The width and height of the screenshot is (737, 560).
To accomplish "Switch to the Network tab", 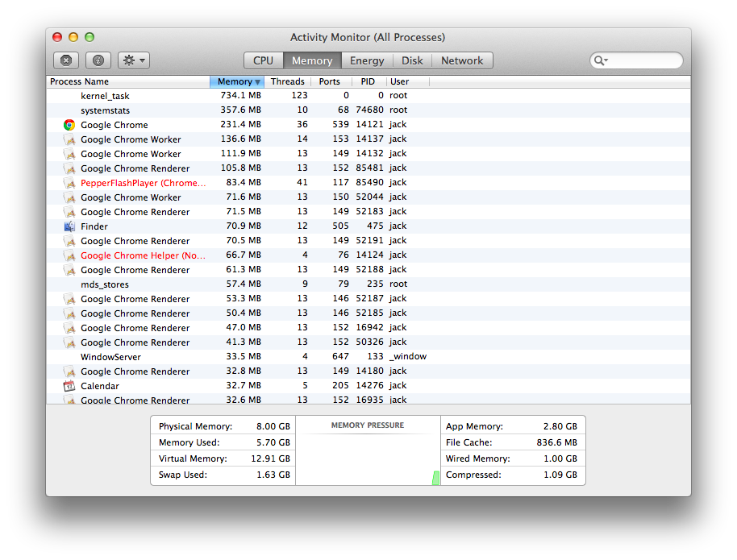I will pos(462,60).
